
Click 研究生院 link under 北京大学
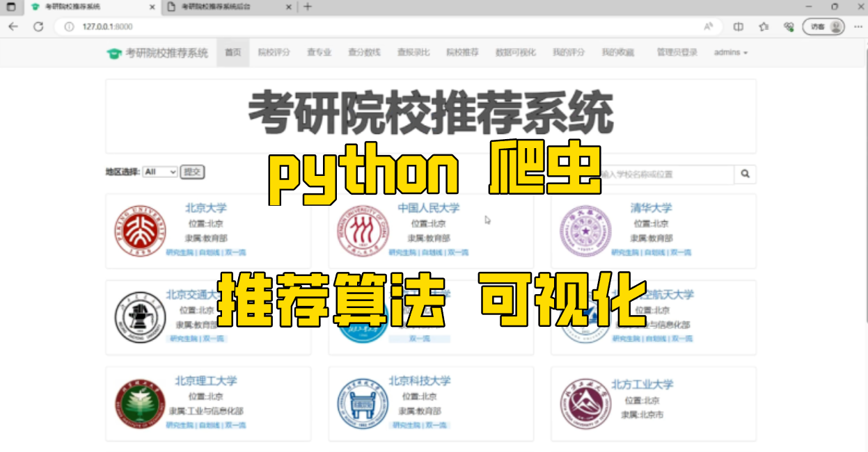[x=180, y=252]
